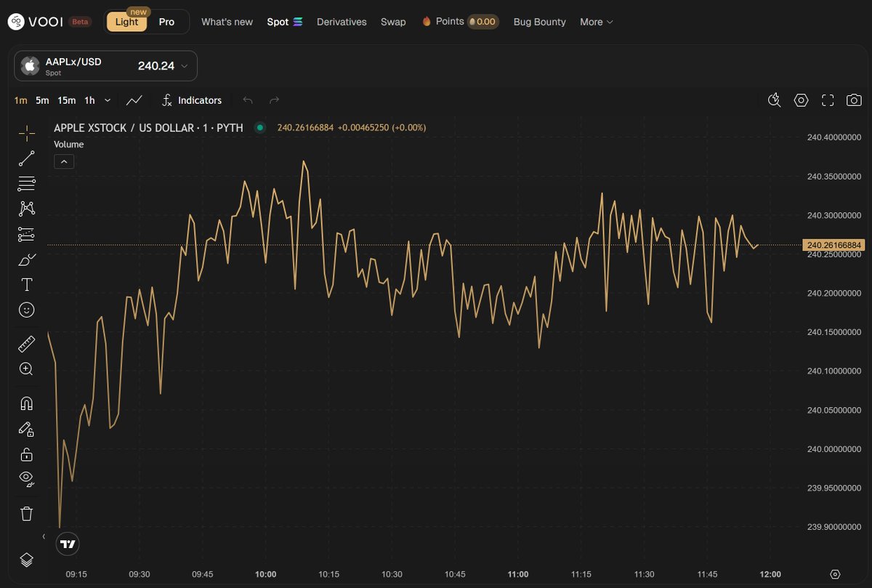The image size is (872, 588).
Task: Undo the last chart action
Action: point(248,100)
